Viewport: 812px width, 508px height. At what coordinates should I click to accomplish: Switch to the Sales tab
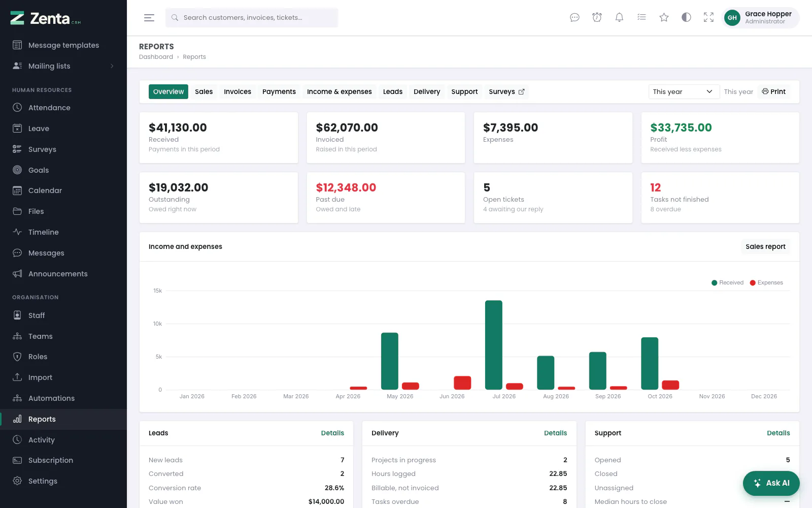pyautogui.click(x=204, y=91)
